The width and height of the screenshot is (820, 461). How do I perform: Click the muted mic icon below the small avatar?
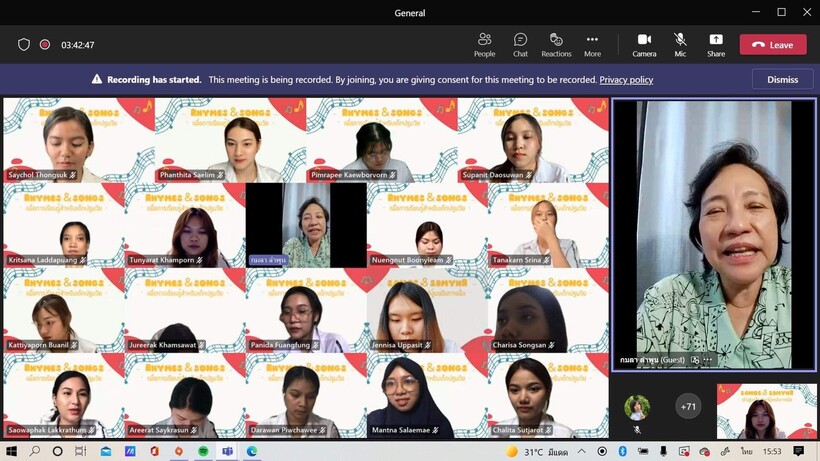tap(637, 430)
